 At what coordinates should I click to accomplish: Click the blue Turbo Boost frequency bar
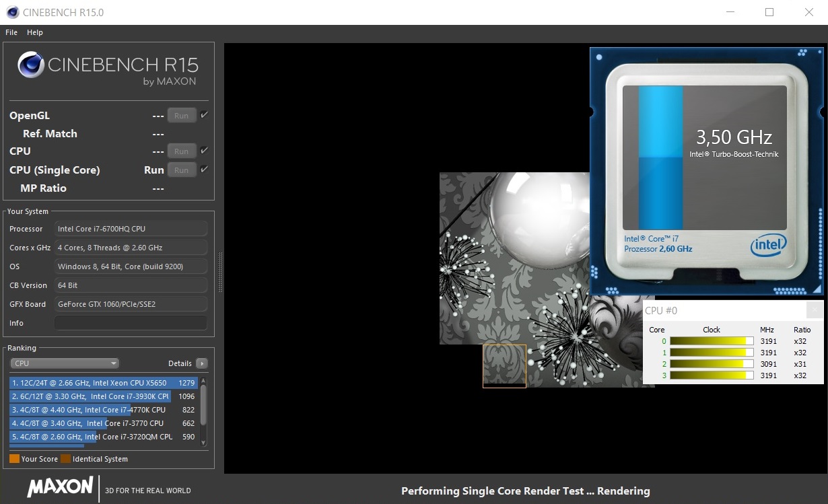[x=660, y=157]
